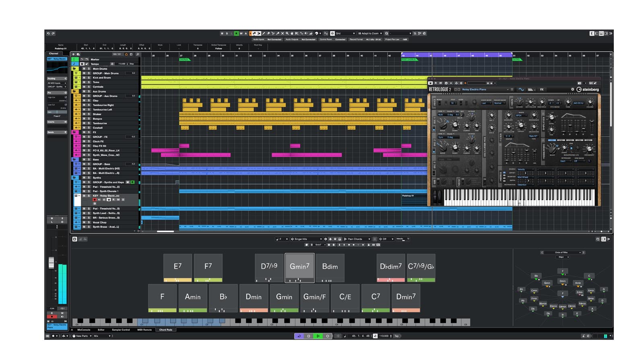Viewport: 644px width, 362px height.
Task: Click the arrangement horizontal scrollbar
Action: pos(165,231)
